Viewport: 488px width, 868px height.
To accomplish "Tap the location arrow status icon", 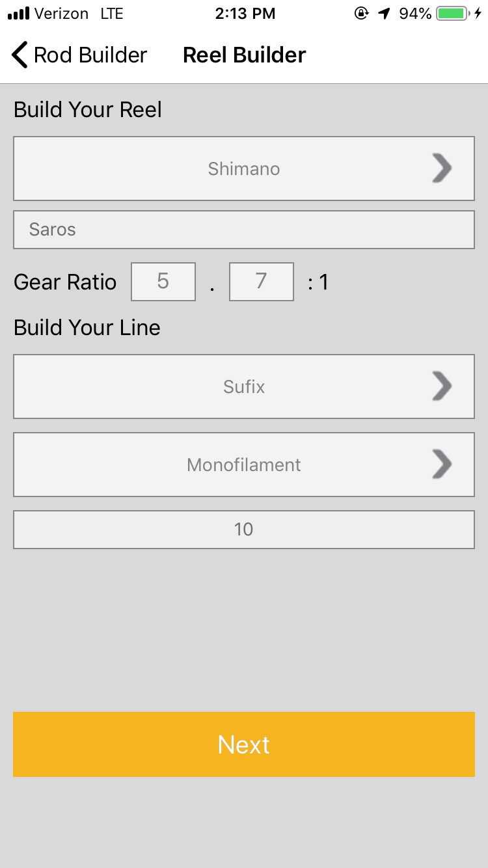I will click(x=385, y=14).
